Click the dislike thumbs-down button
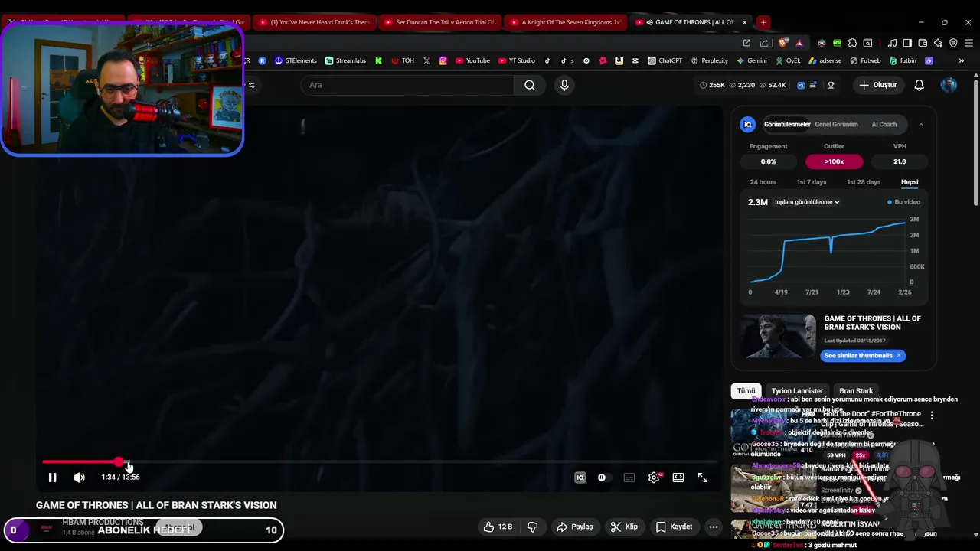This screenshot has width=980, height=551. [x=532, y=527]
